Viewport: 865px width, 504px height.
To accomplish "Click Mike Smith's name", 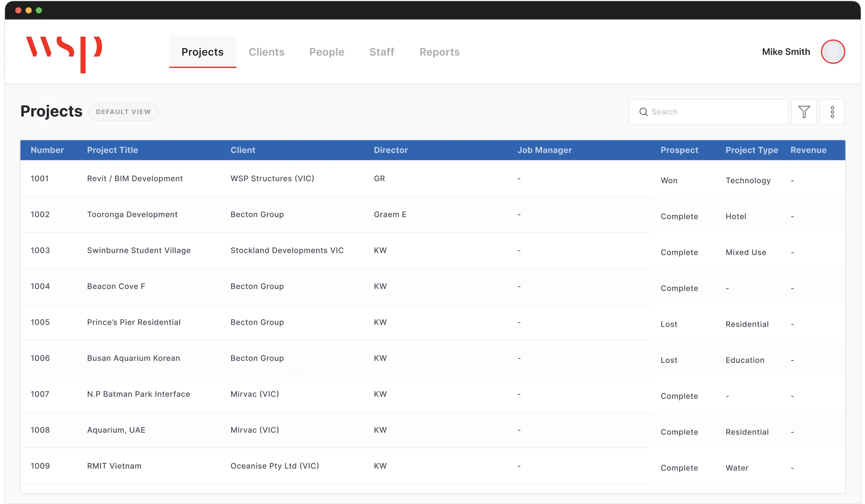I will point(786,51).
